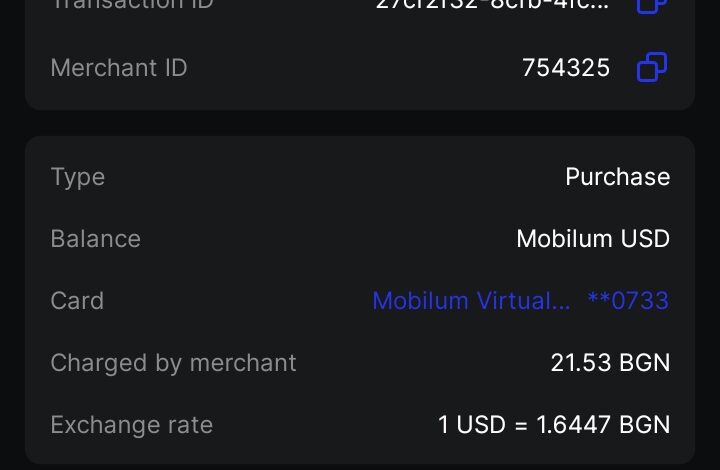720x470 pixels.
Task: Tap the Type row label
Action: pyautogui.click(x=78, y=177)
